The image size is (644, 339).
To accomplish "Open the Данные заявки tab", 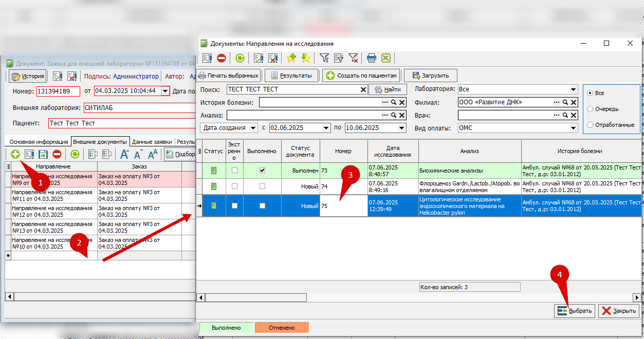I will pyautogui.click(x=152, y=142).
